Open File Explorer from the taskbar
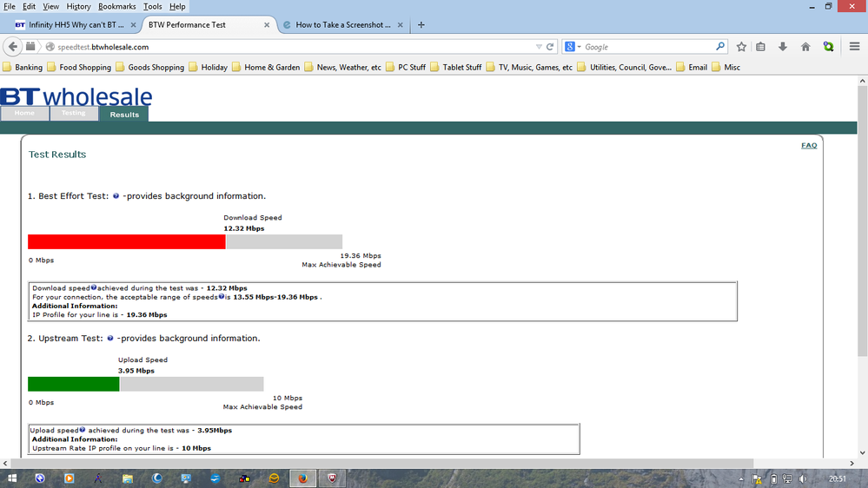 [x=128, y=478]
